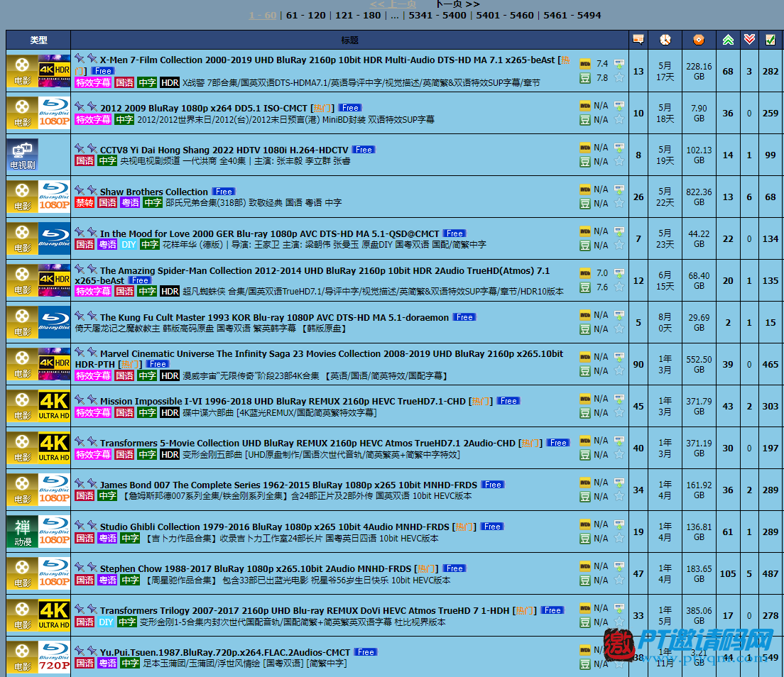Image resolution: width=784 pixels, height=677 pixels.
Task: Download the Stephen Chow 1988-2017 torrent
Action: 619,566
